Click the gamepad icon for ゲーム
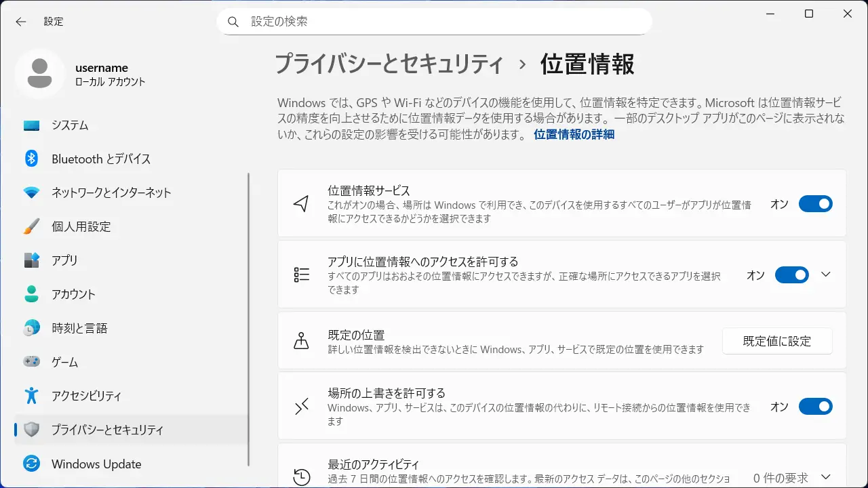The height and width of the screenshot is (488, 868). [x=32, y=362]
